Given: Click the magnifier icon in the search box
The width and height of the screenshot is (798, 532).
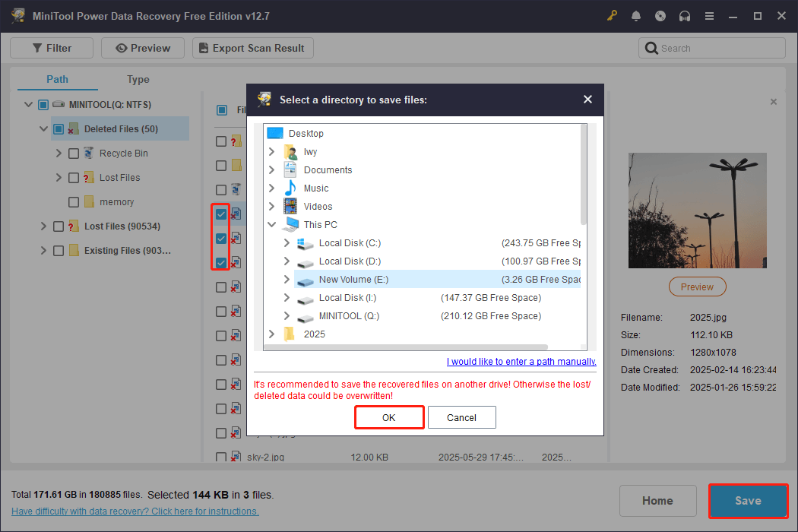Looking at the screenshot, I should [x=652, y=47].
